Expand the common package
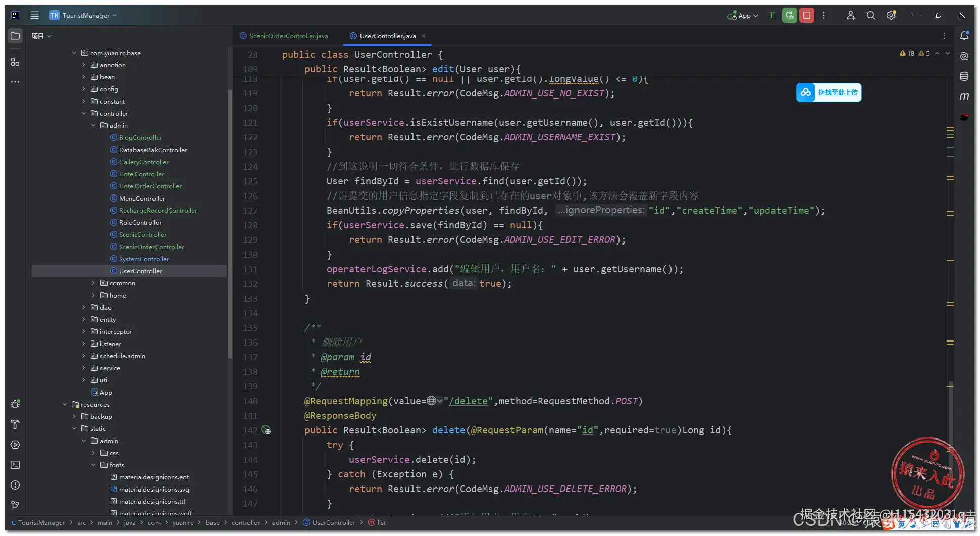The image size is (980, 536). click(x=93, y=283)
